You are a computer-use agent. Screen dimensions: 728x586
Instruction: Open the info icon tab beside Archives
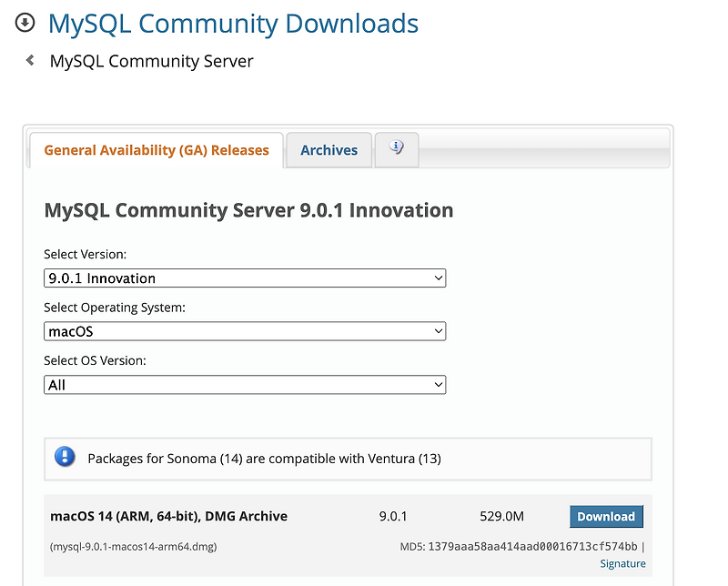pyautogui.click(x=396, y=149)
